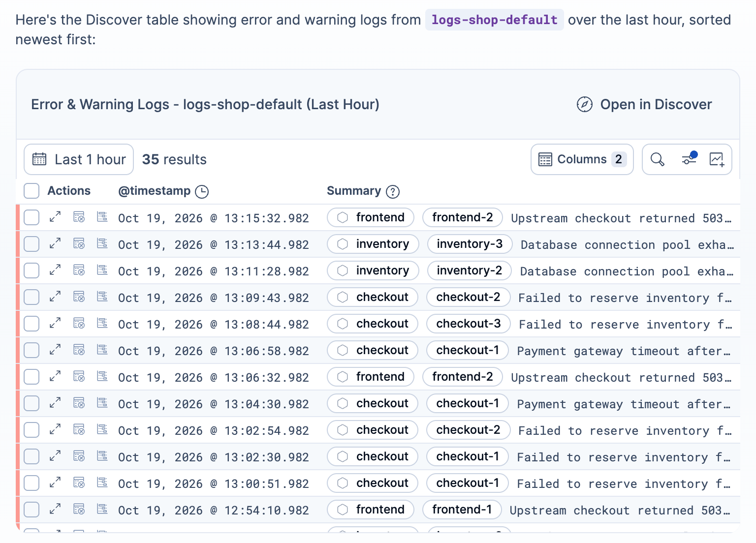This screenshot has width=756, height=543.
Task: Click the Database connection pool message at 13:13:44.982
Action: click(627, 245)
